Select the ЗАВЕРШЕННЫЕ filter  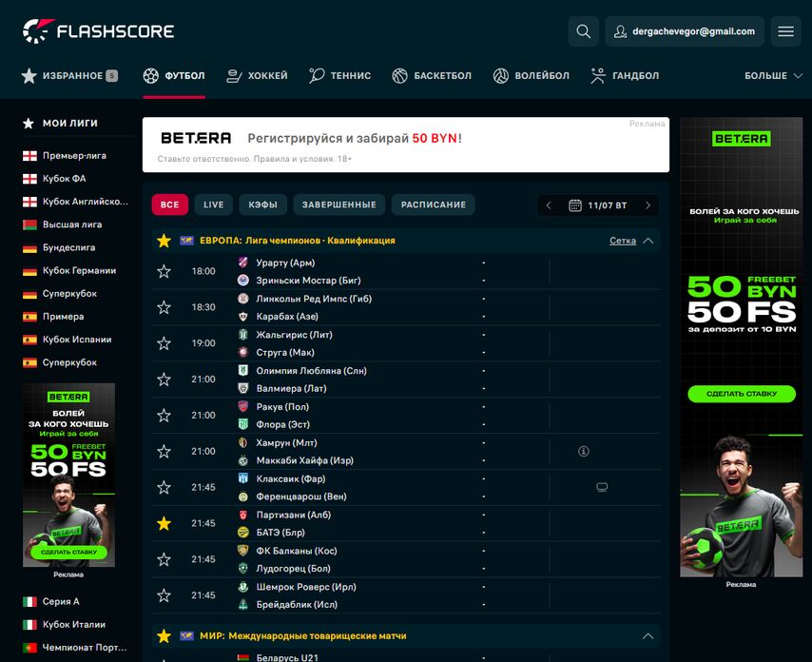point(339,204)
